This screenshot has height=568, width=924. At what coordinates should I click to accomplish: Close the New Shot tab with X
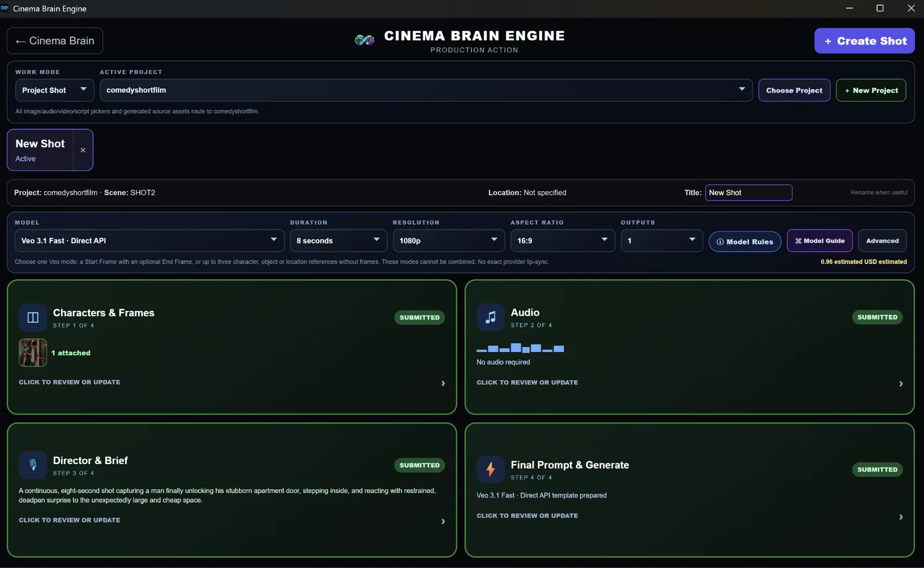[x=83, y=150]
